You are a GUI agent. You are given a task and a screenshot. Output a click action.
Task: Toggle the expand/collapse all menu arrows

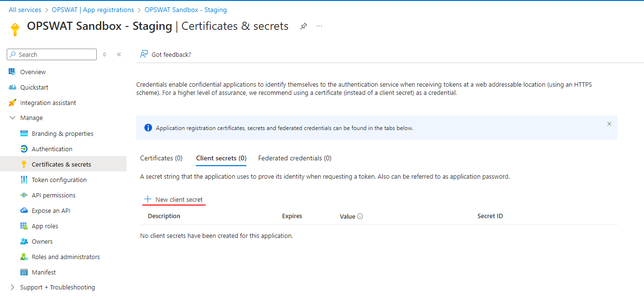104,54
